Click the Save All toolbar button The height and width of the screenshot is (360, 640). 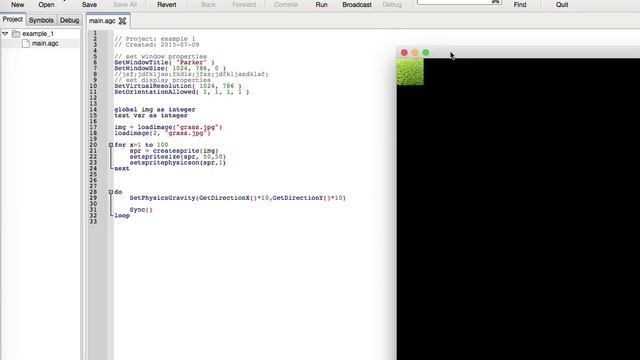pos(124,4)
